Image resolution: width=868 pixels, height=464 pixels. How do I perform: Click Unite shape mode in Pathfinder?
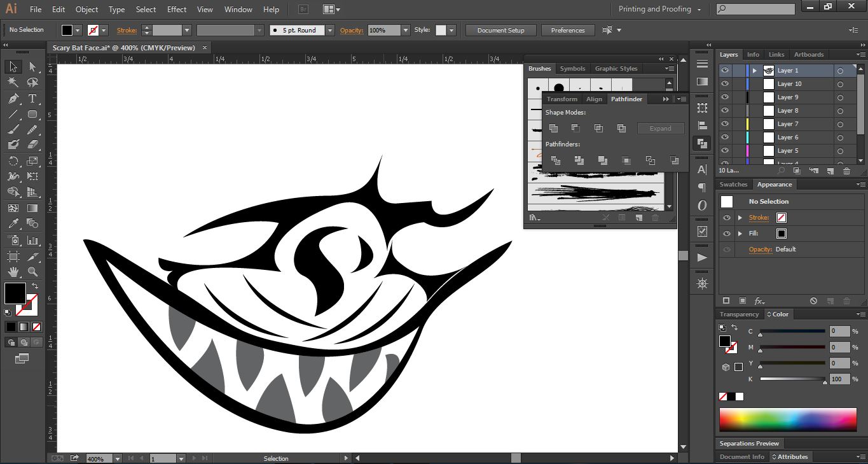tap(553, 128)
